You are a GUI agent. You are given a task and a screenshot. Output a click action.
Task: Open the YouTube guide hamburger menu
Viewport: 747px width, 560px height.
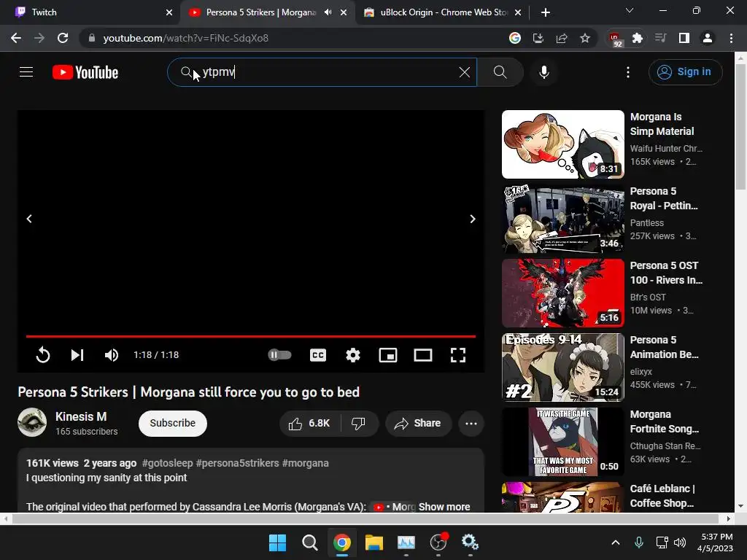point(26,72)
